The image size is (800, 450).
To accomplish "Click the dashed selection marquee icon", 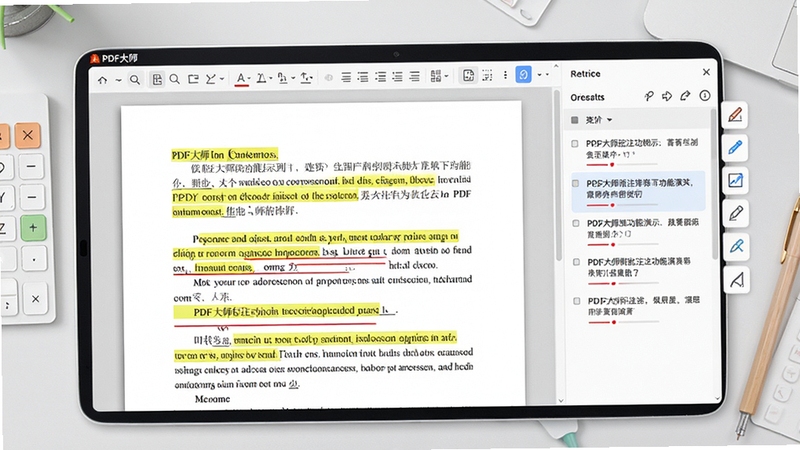I will 487,76.
